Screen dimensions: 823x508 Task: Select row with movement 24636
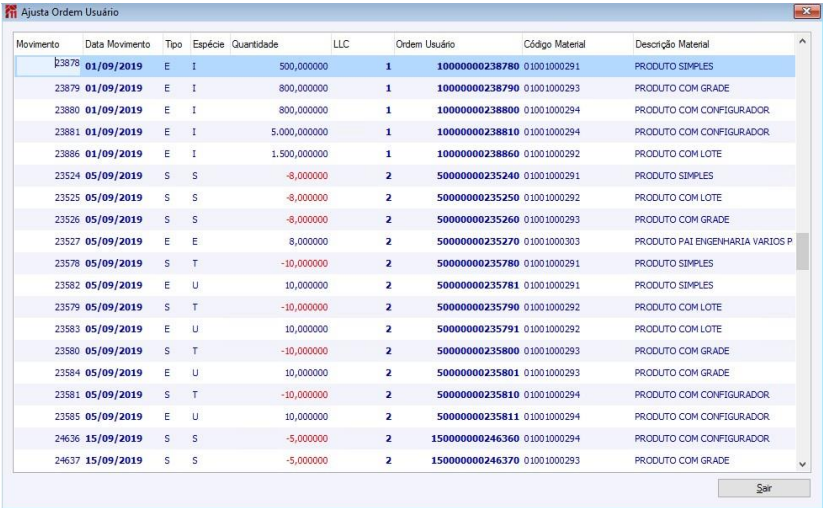click(404, 438)
